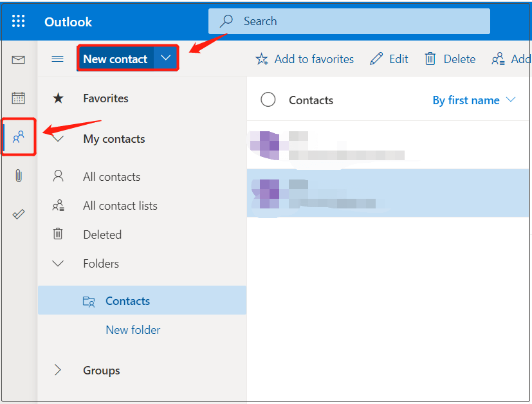This screenshot has height=404, width=532.
Task: Open the By first name sort dropdown
Action: pos(474,100)
